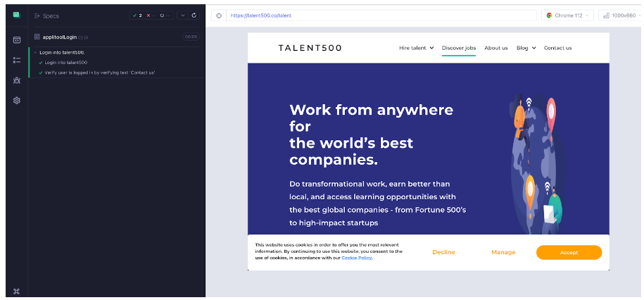Open the Settings gear icon in sidebar

click(16, 101)
